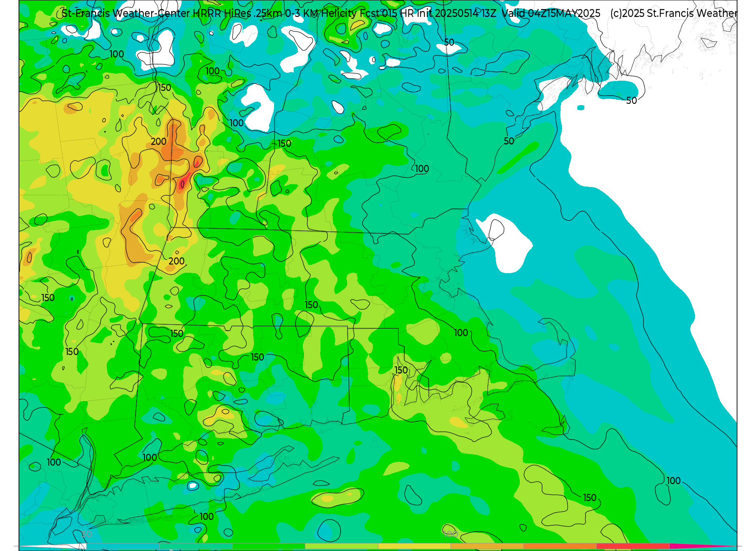Click the lime green color bar segment

(x=341, y=546)
